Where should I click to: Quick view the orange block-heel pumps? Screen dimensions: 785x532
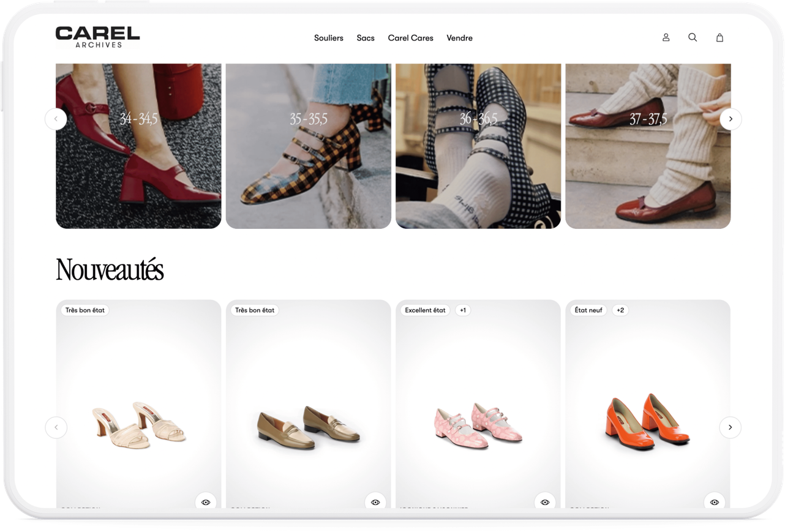pyautogui.click(x=715, y=501)
